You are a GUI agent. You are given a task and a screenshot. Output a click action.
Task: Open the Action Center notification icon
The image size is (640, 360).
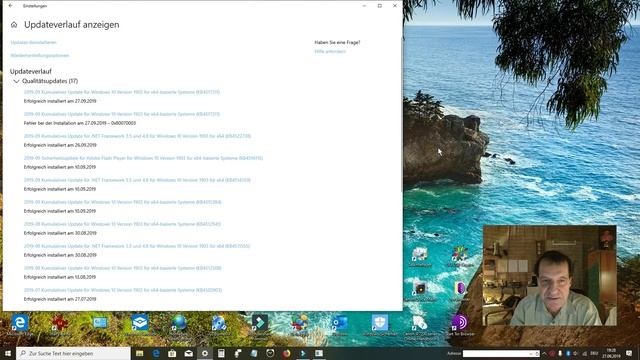pyautogui.click(x=629, y=353)
